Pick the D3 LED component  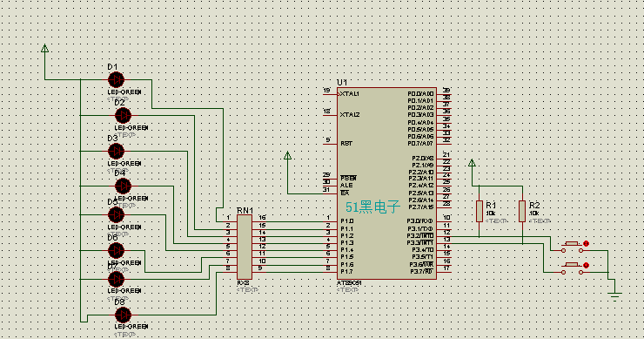[x=117, y=151]
